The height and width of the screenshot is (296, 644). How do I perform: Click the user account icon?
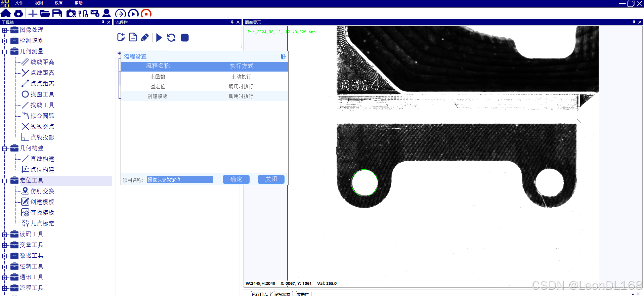click(106, 13)
